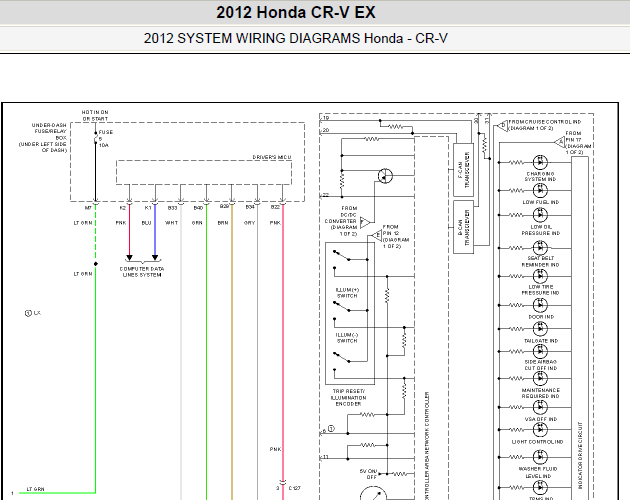This screenshot has height=500, width=630.
Task: Click the LED symbol above Washer Fluid Level Ind
Action: click(540, 457)
